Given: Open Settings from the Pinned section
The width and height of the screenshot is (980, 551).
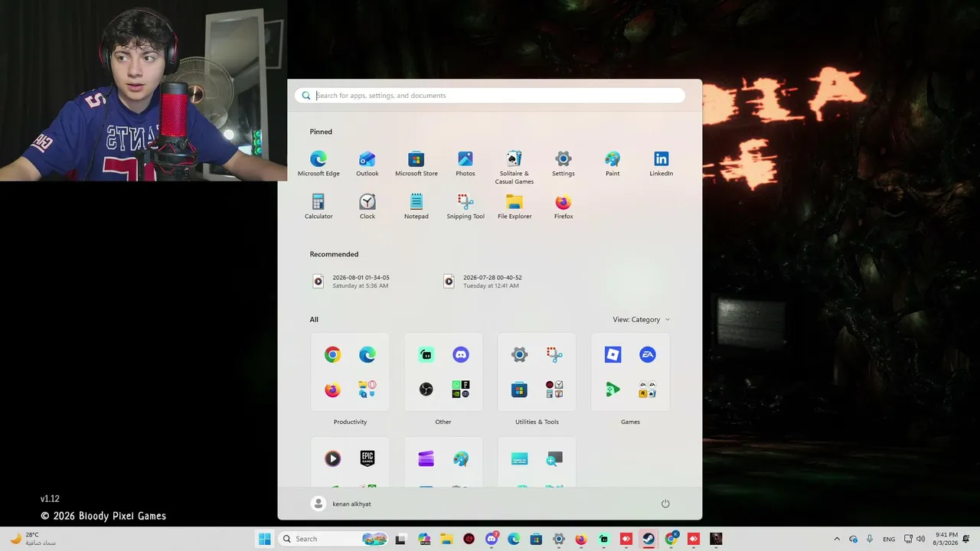Looking at the screenshot, I should (x=563, y=164).
